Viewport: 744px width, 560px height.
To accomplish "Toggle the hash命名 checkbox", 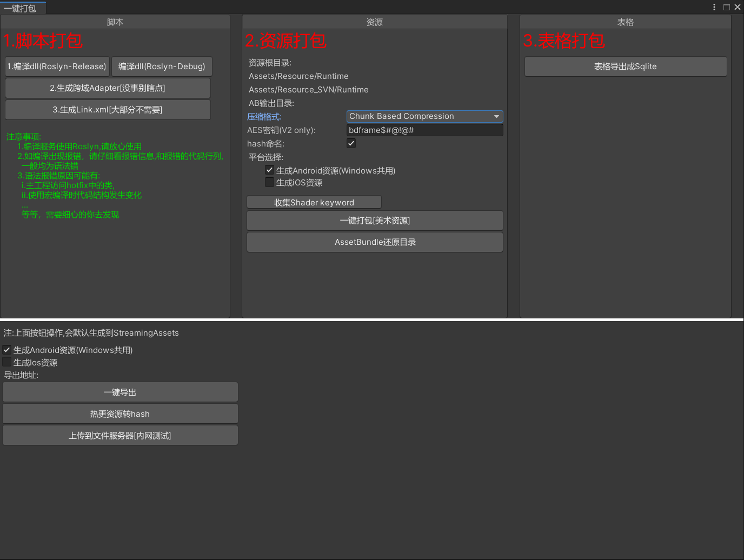I will point(351,143).
